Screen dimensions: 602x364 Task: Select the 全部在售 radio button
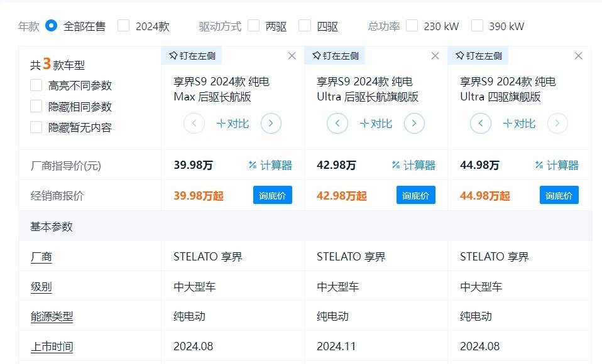point(51,26)
